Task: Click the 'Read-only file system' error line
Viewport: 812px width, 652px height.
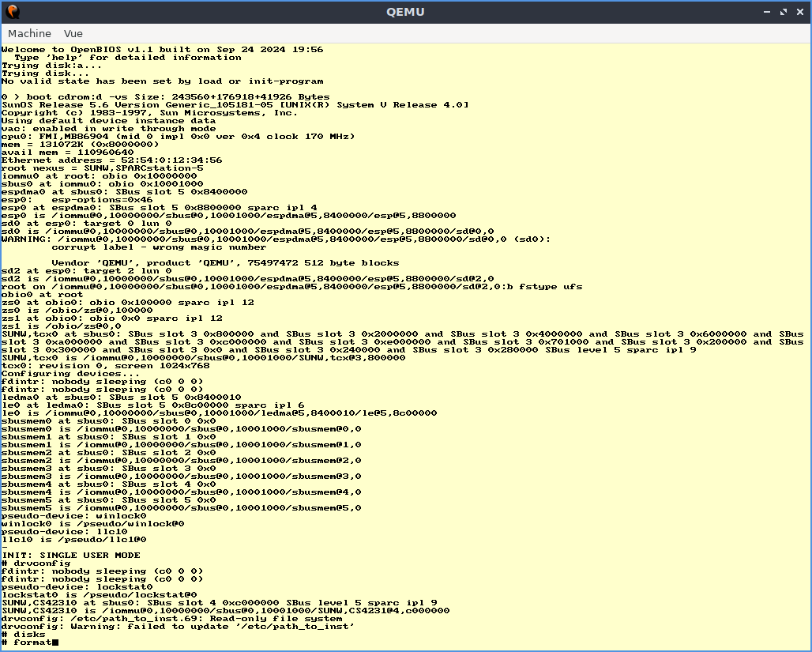Action: 172,618
